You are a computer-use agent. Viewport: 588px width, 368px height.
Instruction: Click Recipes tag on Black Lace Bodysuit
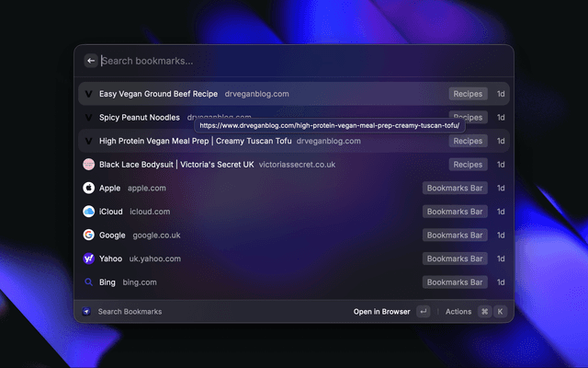tap(468, 165)
